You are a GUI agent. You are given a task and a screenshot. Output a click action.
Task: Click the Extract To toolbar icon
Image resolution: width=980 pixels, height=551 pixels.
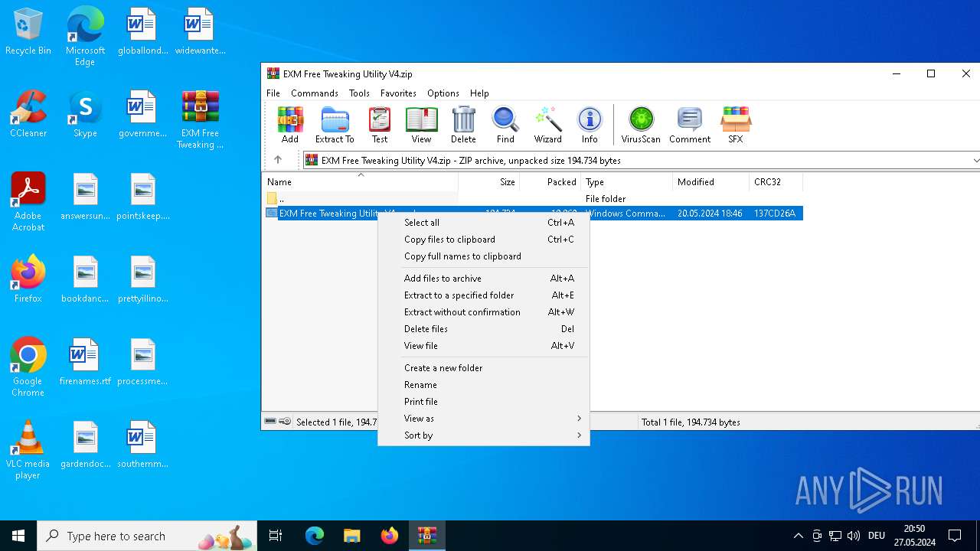point(335,125)
